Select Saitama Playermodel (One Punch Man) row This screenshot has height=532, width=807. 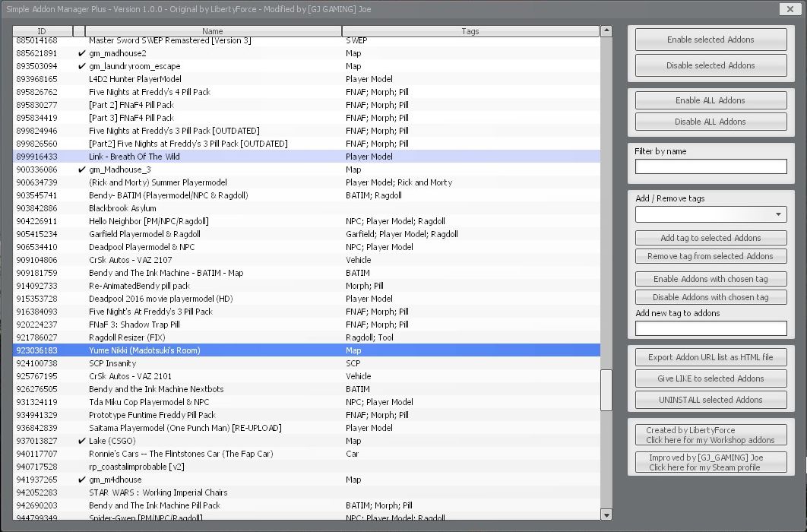click(x=306, y=428)
